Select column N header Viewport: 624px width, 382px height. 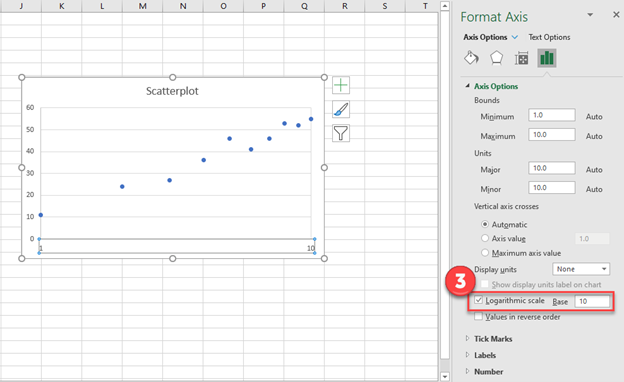click(x=183, y=6)
